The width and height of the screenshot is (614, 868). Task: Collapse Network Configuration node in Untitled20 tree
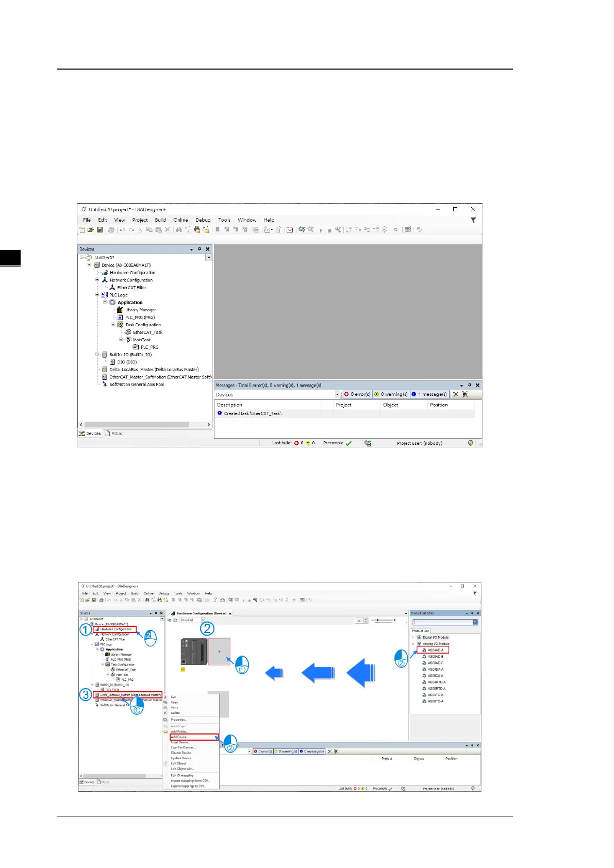pyautogui.click(x=97, y=280)
